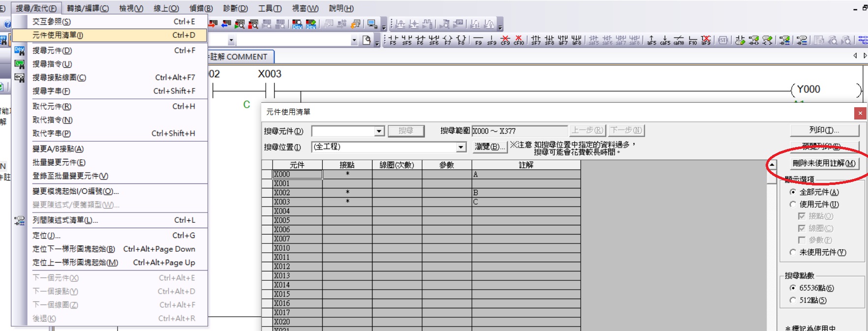Open the 搜尋元件 dropdown list

379,131
